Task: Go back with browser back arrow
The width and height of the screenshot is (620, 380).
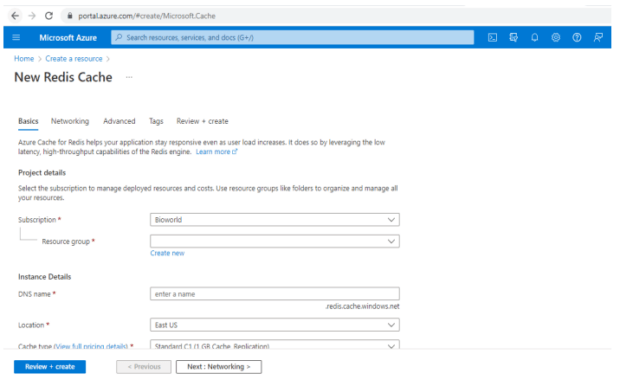Action: point(15,16)
